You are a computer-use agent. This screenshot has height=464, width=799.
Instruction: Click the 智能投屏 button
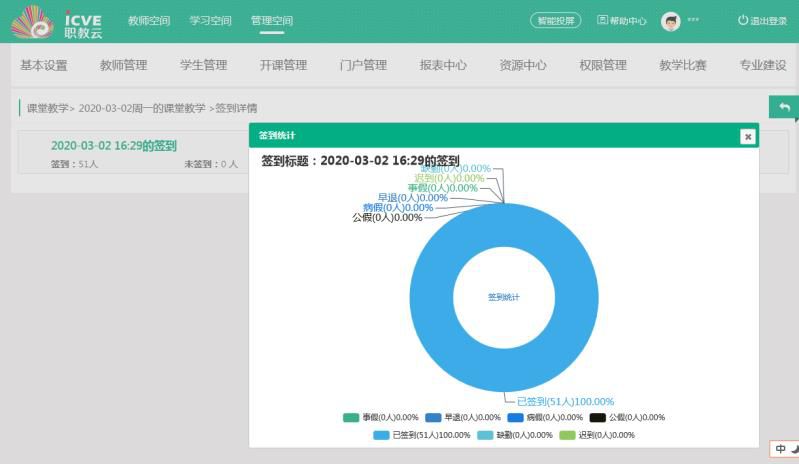click(555, 21)
